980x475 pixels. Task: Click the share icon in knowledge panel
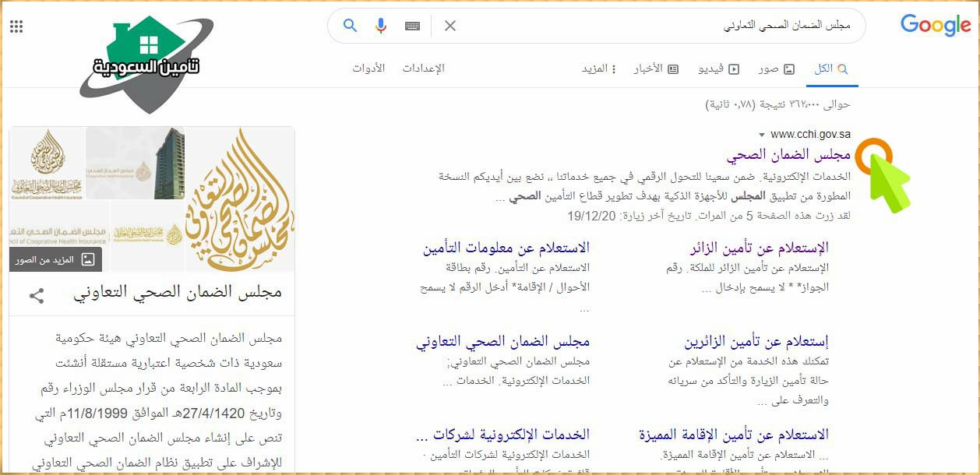(x=37, y=296)
